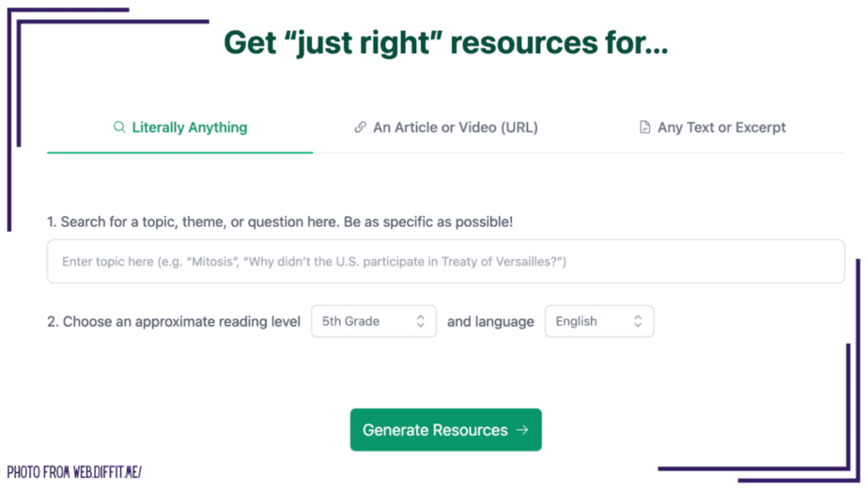The height and width of the screenshot is (489, 868).
Task: Click the web.diffit.me photo credit text
Action: 74,471
